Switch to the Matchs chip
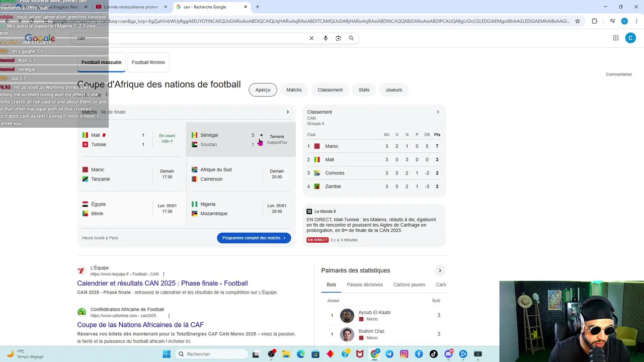Viewport: 644px width, 362px height. 294,90
